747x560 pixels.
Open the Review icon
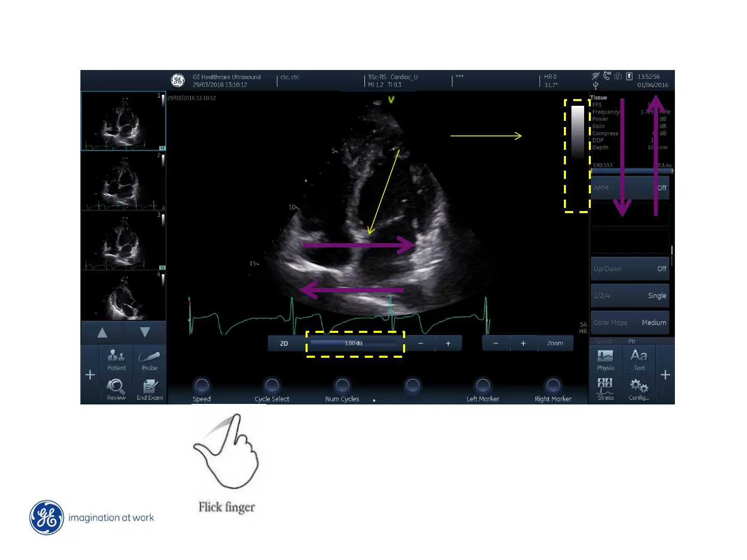click(116, 389)
